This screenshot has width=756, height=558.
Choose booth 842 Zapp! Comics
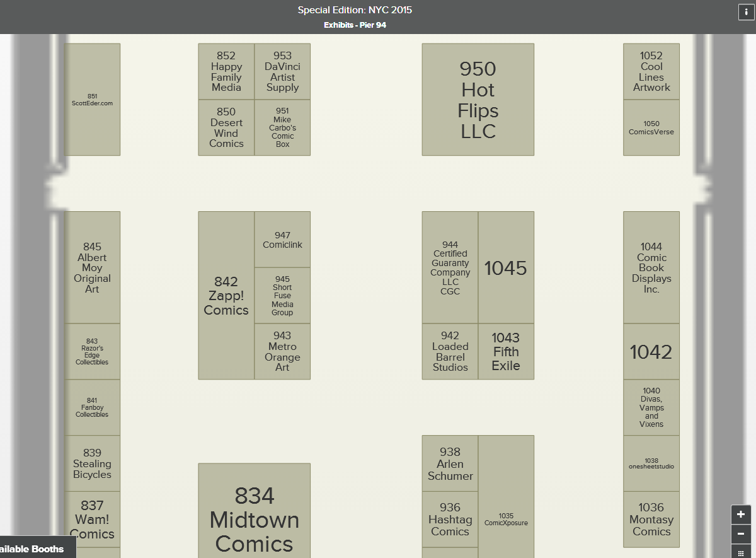(x=226, y=295)
